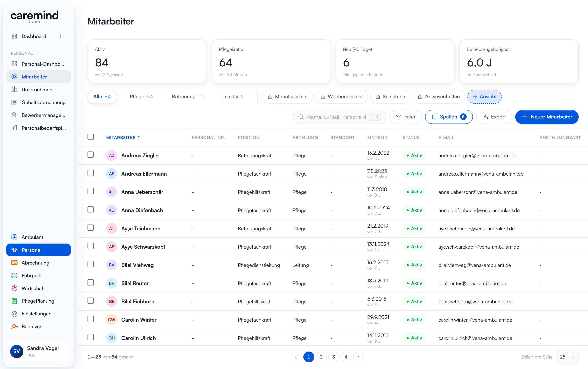Click the Neuer Mitarbeiter button
The height and width of the screenshot is (369, 588).
(547, 117)
